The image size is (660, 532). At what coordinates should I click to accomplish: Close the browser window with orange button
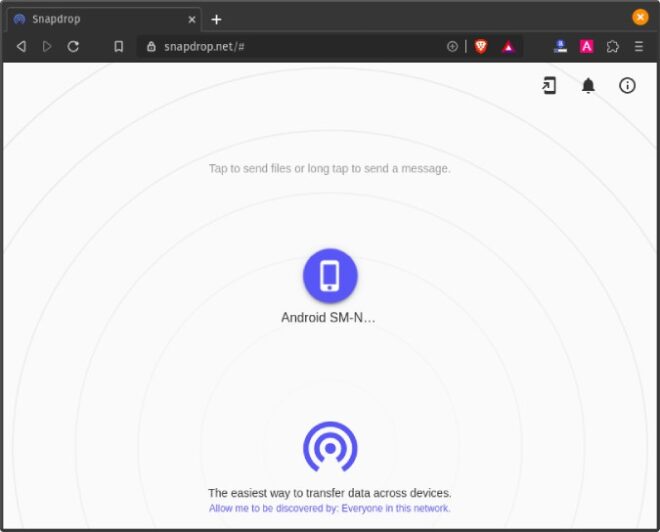[x=640, y=17]
